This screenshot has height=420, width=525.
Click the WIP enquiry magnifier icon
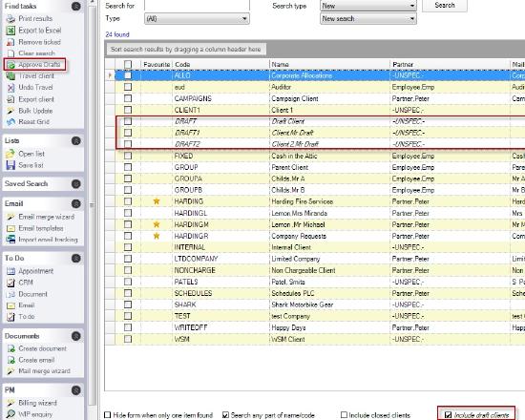(10, 414)
